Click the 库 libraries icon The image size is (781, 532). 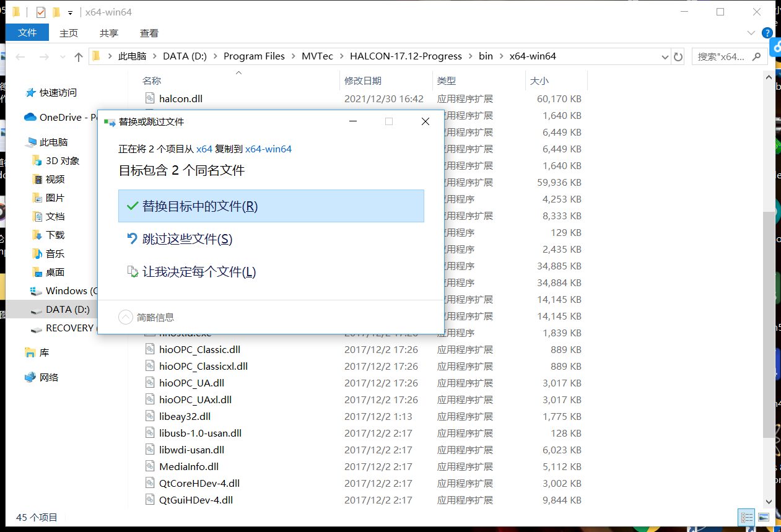[x=30, y=352]
